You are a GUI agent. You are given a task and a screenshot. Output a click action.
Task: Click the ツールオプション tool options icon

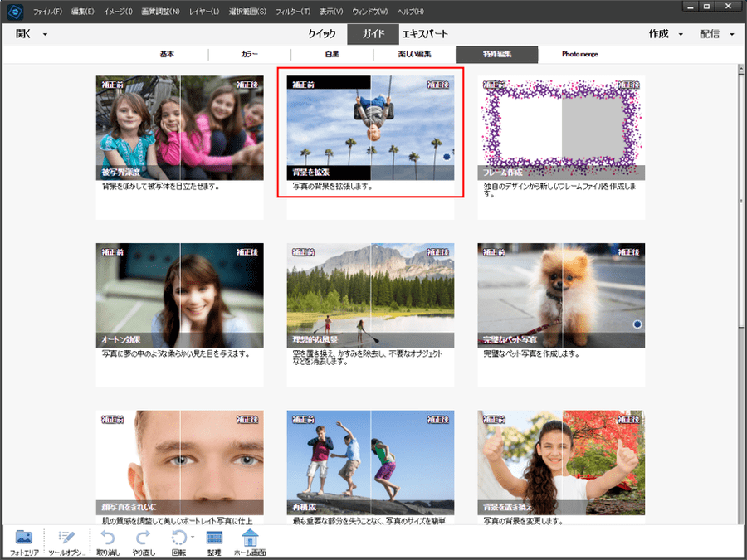click(x=66, y=538)
